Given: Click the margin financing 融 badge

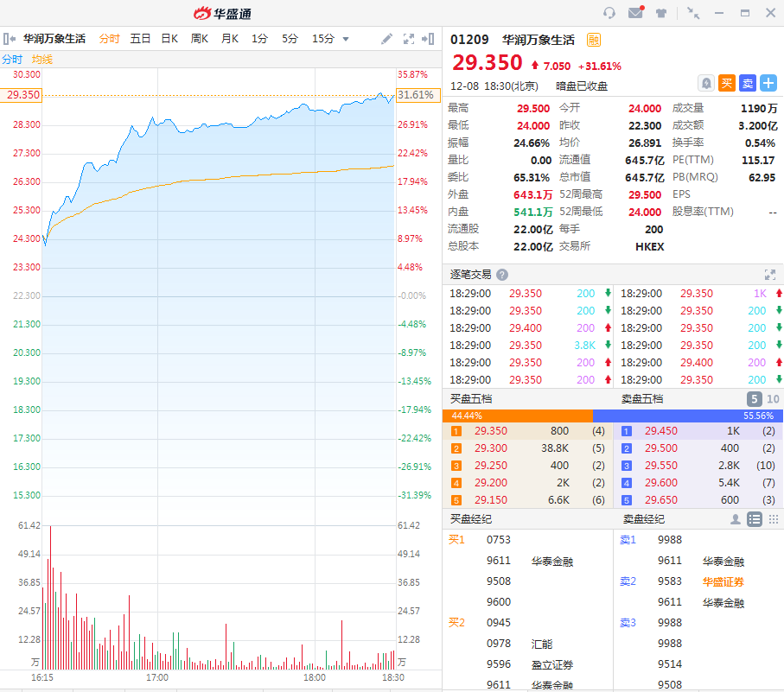Looking at the screenshot, I should 594,40.
